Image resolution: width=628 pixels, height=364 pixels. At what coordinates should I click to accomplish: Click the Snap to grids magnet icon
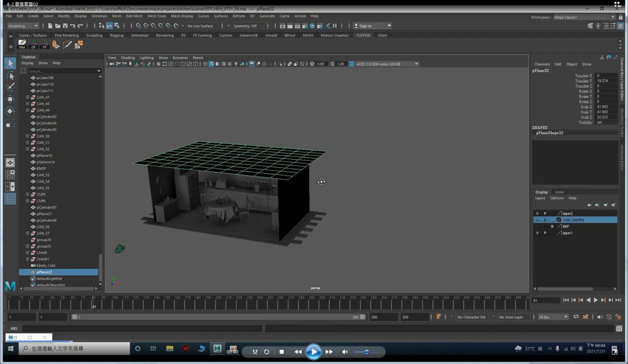coord(139,26)
